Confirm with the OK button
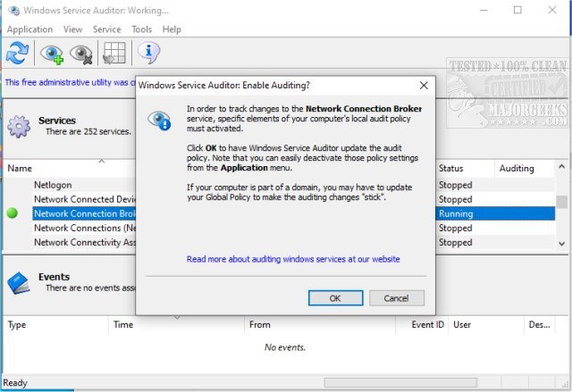Image resolution: width=572 pixels, height=392 pixels. [336, 298]
